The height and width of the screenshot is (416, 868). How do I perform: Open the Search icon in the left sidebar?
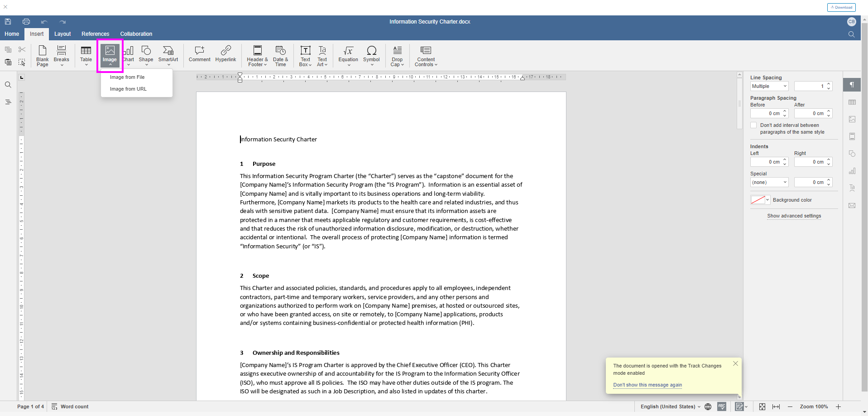point(8,85)
